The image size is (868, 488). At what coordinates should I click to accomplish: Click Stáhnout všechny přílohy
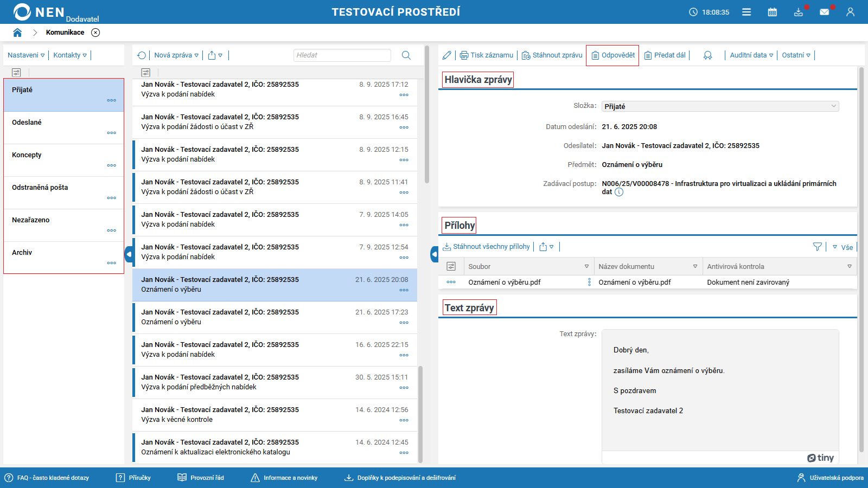(486, 247)
